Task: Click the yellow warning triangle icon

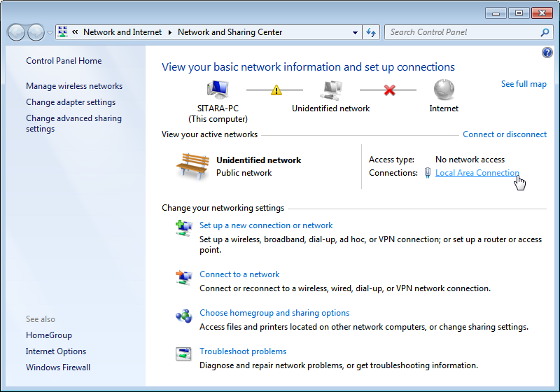Action: tap(276, 90)
